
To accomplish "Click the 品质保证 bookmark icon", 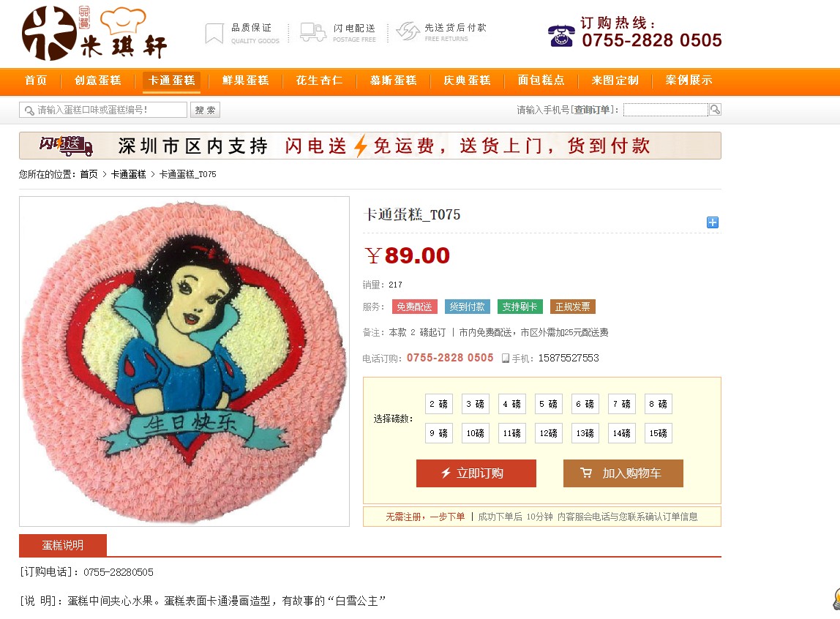I will coord(214,33).
